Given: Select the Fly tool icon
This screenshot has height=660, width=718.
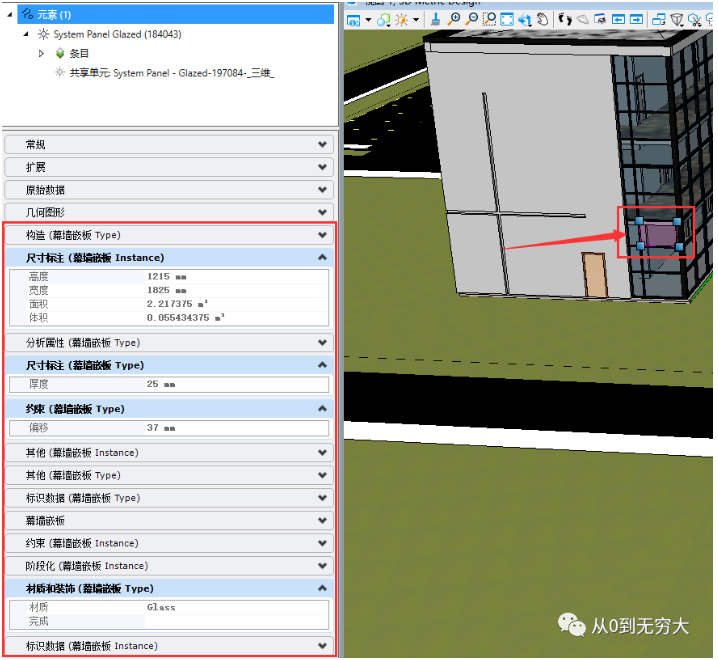Looking at the screenshot, I should pos(582,19).
